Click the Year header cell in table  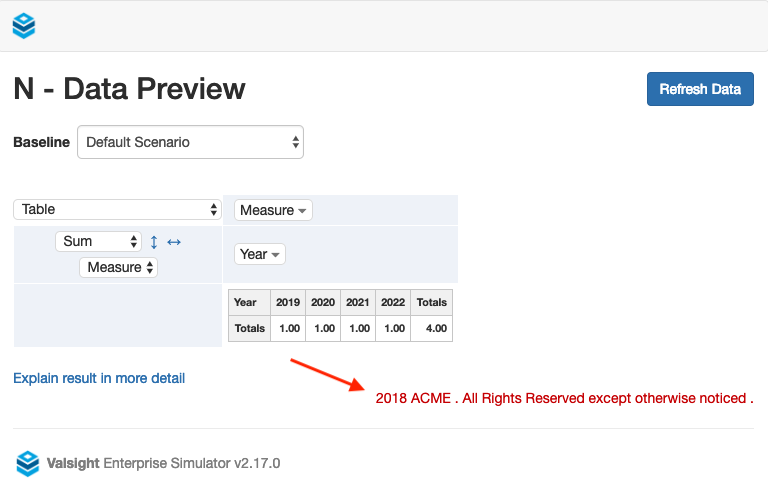coord(246,302)
